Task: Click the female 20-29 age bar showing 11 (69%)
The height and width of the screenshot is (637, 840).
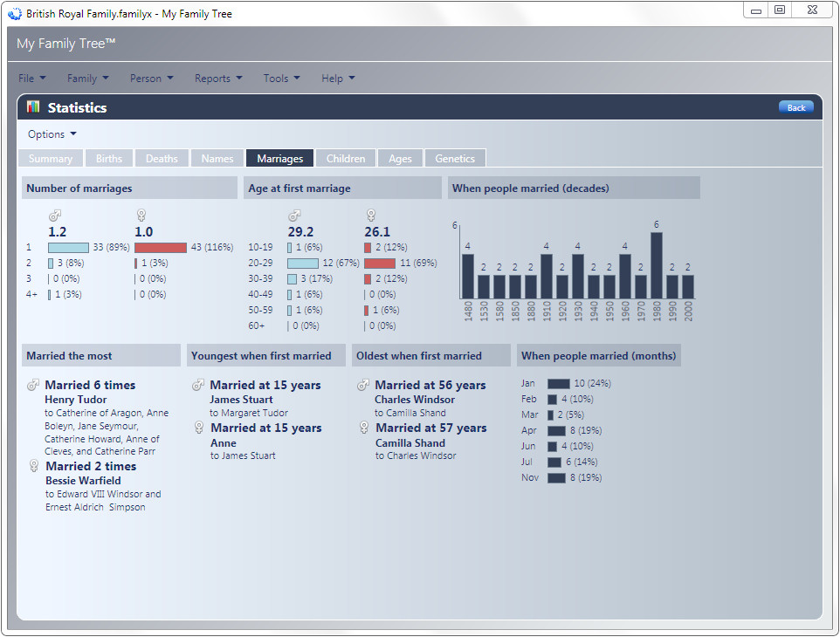Action: (x=380, y=264)
